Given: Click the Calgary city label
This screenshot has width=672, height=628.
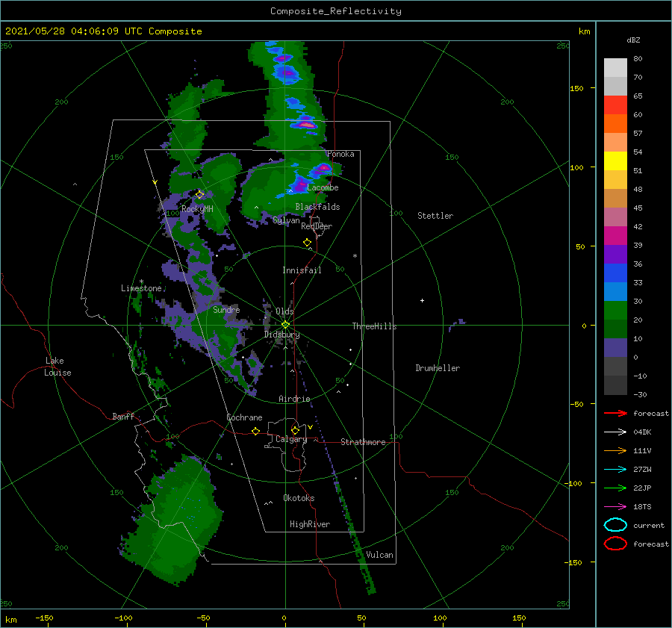Looking at the screenshot, I should (x=291, y=439).
